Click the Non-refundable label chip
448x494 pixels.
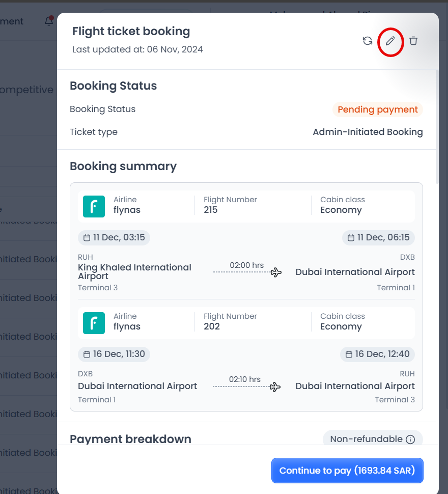point(366,439)
